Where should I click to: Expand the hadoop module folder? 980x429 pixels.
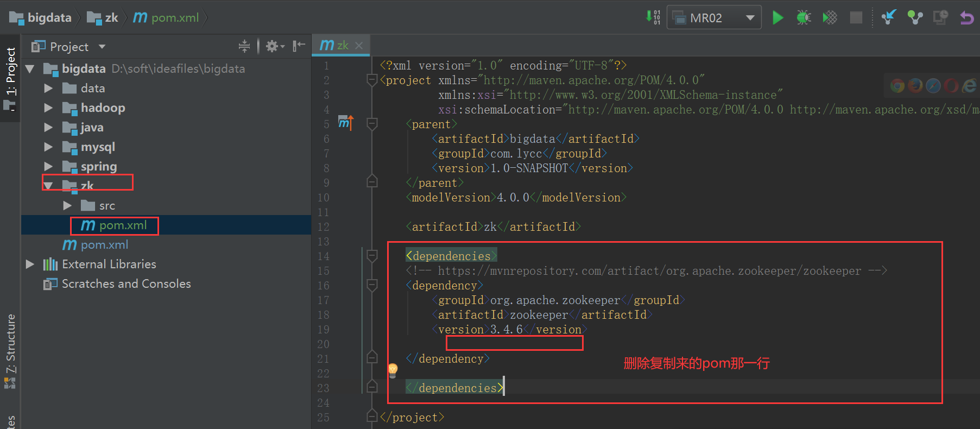tap(48, 108)
